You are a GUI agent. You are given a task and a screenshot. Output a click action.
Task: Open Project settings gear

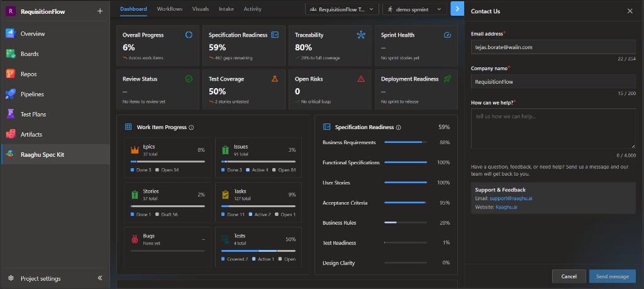click(11, 278)
